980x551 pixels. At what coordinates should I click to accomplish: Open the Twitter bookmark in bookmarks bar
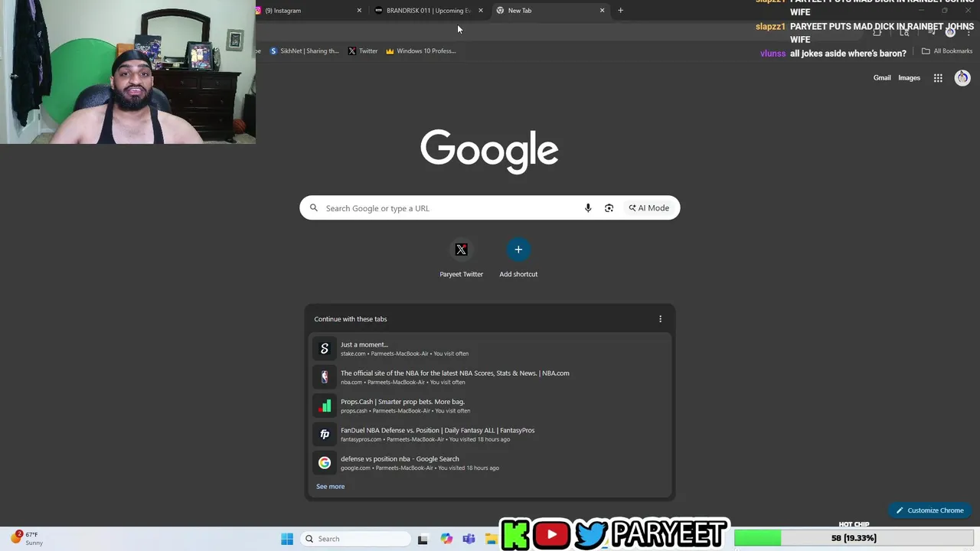[x=363, y=51]
